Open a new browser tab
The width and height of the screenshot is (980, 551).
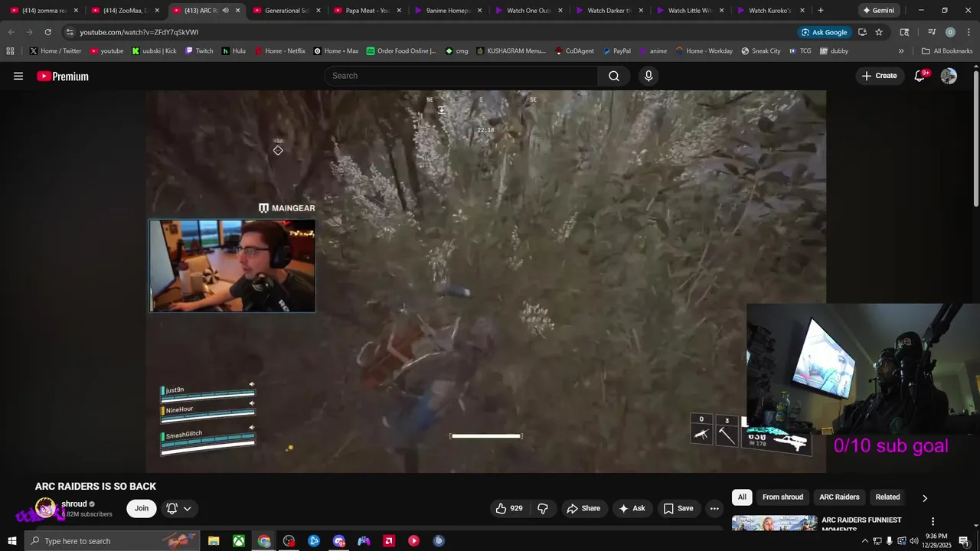[x=821, y=11]
